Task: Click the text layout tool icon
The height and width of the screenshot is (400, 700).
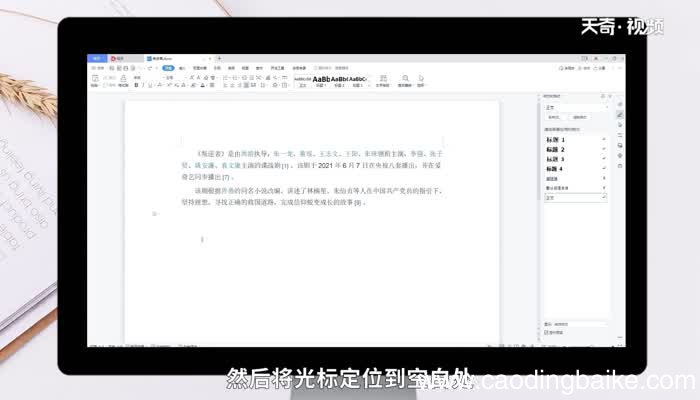Action: coord(383,78)
